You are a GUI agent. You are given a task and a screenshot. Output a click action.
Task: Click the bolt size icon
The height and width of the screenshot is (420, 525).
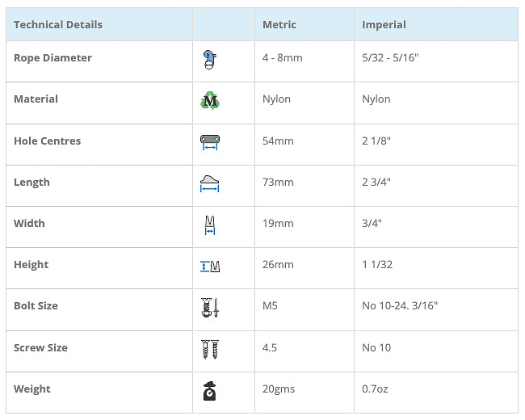point(210,307)
